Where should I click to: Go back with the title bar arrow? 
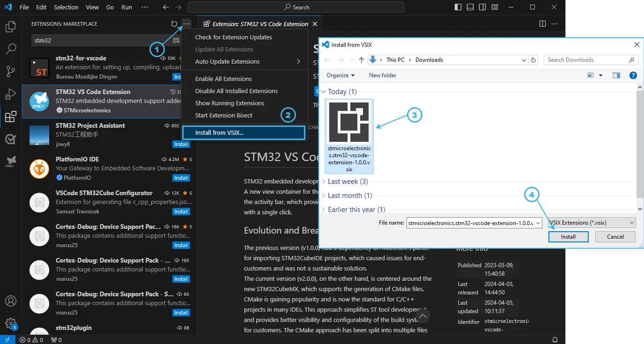(x=166, y=7)
